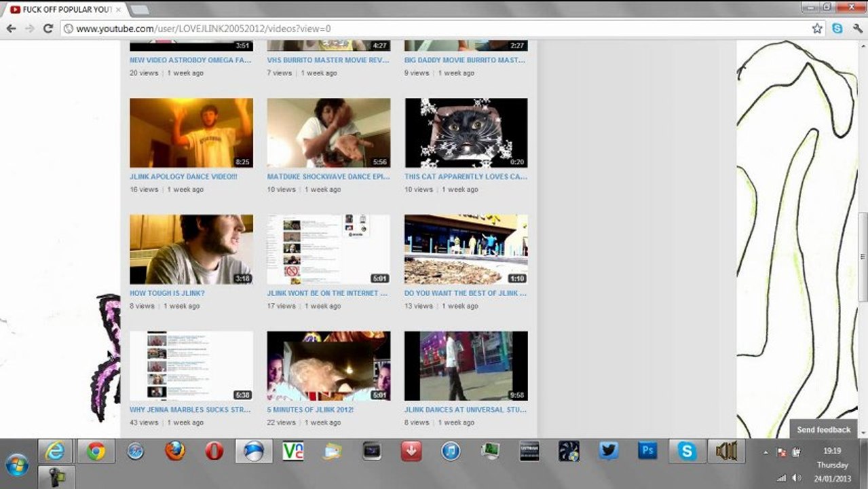
Task: Click the 5 MINUTES OF JLINK 2012! title
Action: (x=310, y=410)
